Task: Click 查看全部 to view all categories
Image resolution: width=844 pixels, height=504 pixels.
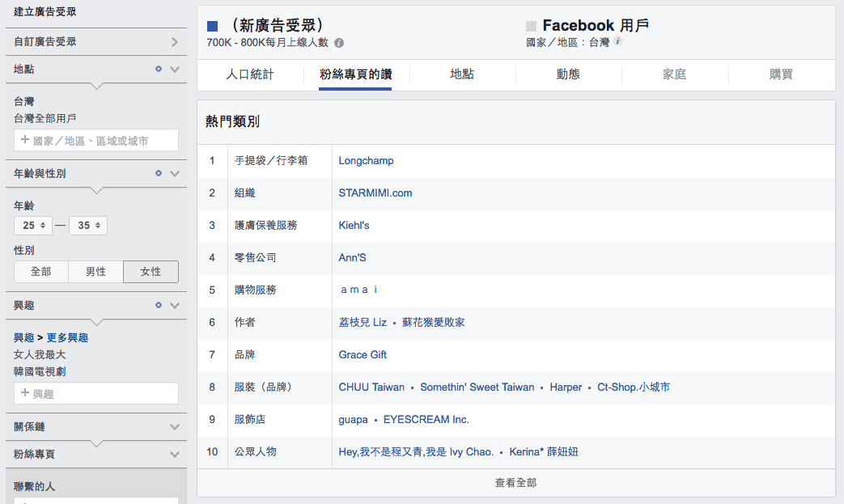Action: (515, 483)
